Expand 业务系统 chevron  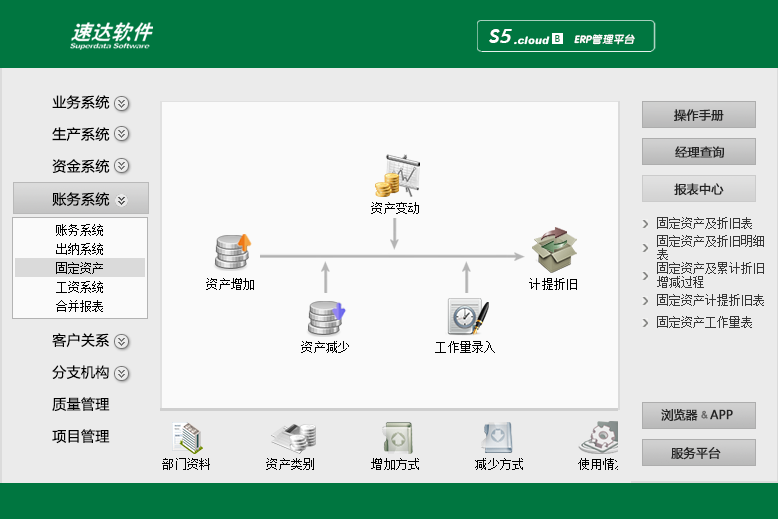[x=122, y=103]
